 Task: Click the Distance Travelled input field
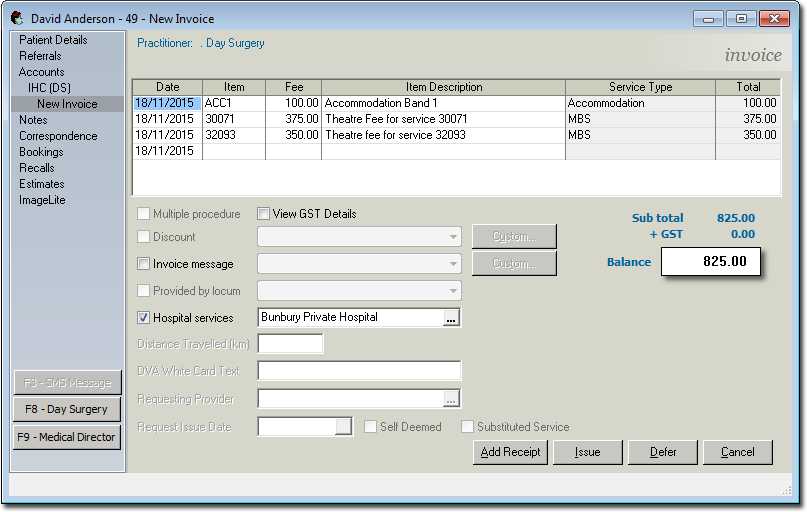click(290, 344)
